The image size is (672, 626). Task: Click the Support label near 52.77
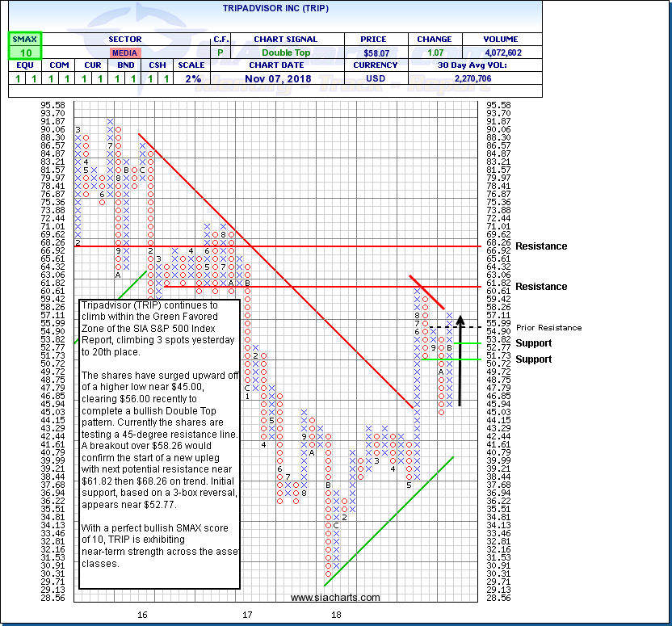pos(533,343)
